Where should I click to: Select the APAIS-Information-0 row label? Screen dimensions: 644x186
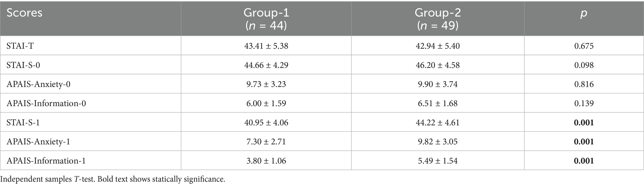(46, 103)
